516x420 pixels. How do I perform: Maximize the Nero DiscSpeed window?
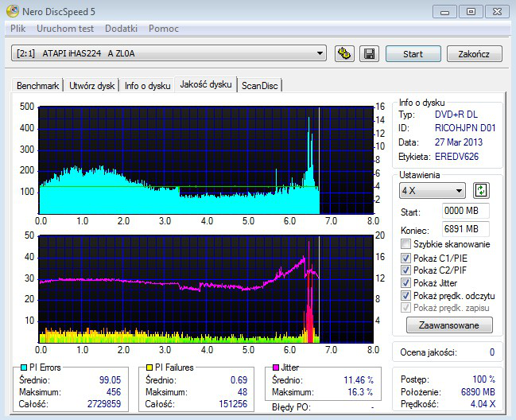point(471,12)
